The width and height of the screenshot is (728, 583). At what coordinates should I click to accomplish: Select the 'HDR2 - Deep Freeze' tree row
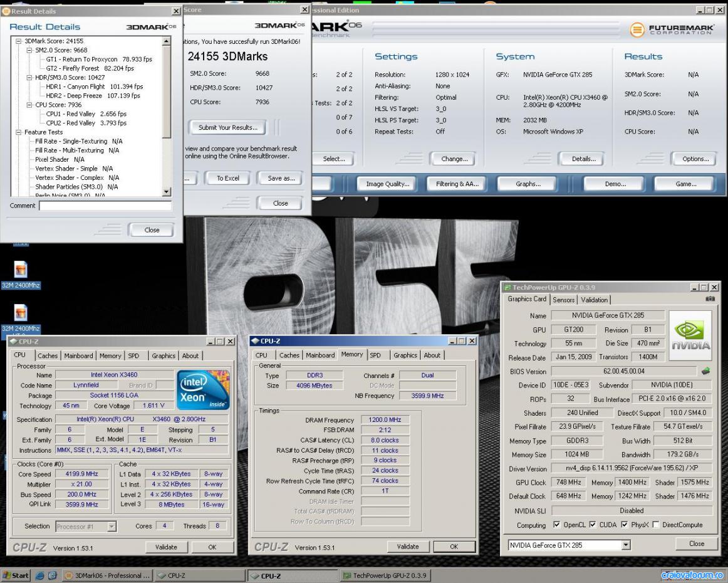point(93,96)
